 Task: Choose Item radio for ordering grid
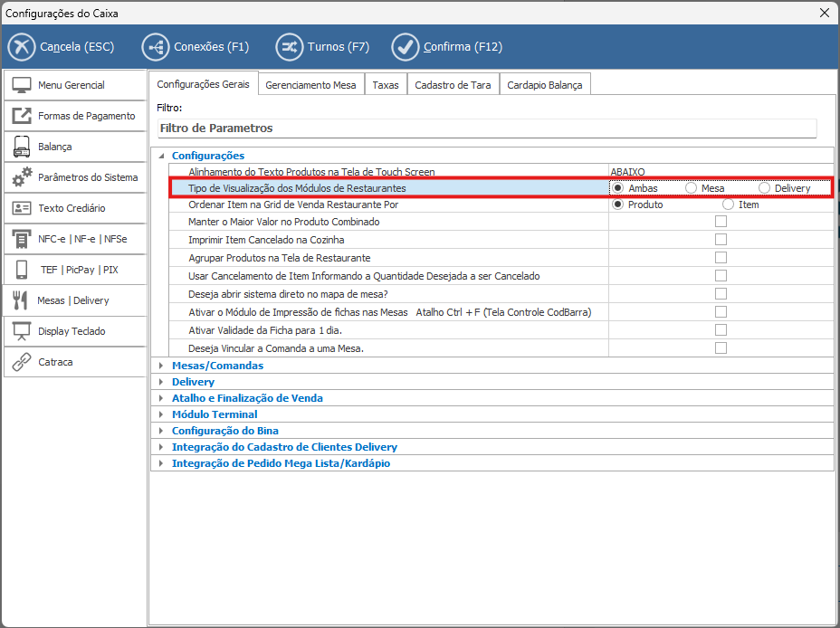click(728, 205)
